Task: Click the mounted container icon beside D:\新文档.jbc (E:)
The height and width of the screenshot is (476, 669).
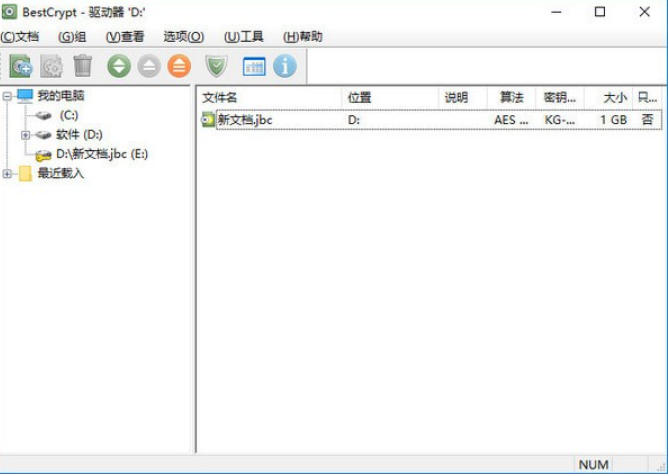Action: point(44,156)
